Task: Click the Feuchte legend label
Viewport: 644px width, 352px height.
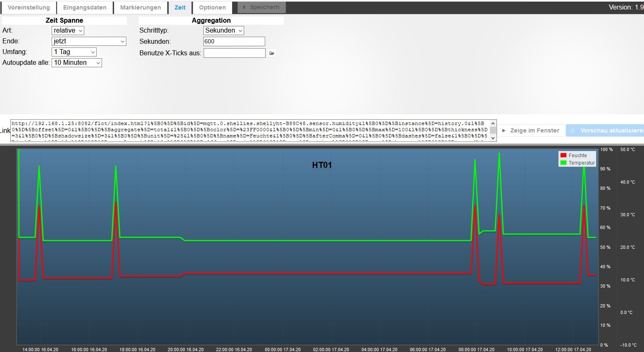Action: pyautogui.click(x=577, y=156)
